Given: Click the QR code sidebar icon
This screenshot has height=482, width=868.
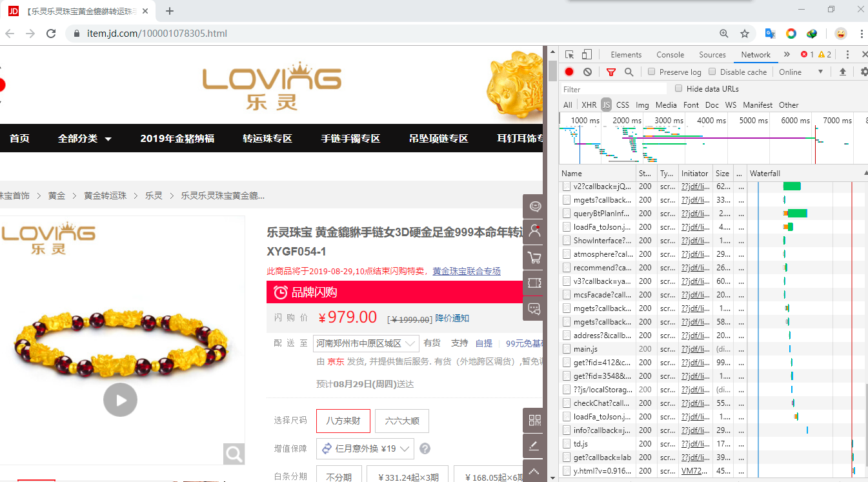Looking at the screenshot, I should (x=534, y=421).
